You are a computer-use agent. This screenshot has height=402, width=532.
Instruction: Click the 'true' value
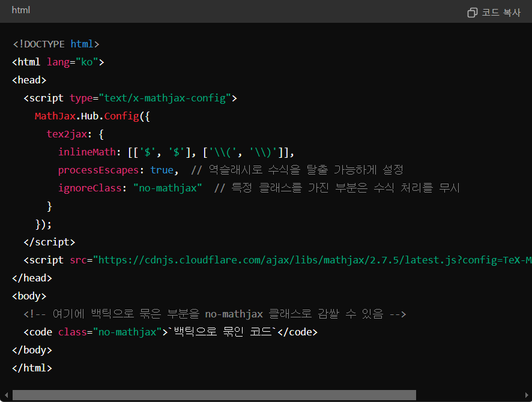162,170
